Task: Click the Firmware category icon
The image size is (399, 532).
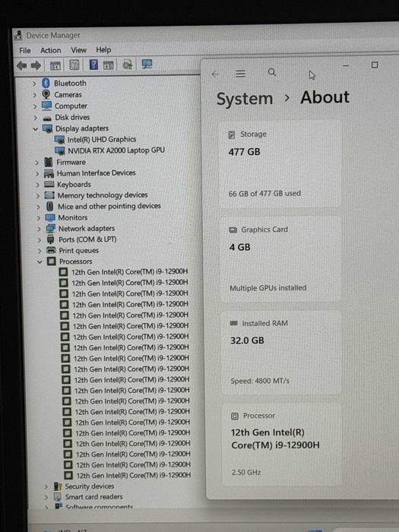Action: [49, 162]
